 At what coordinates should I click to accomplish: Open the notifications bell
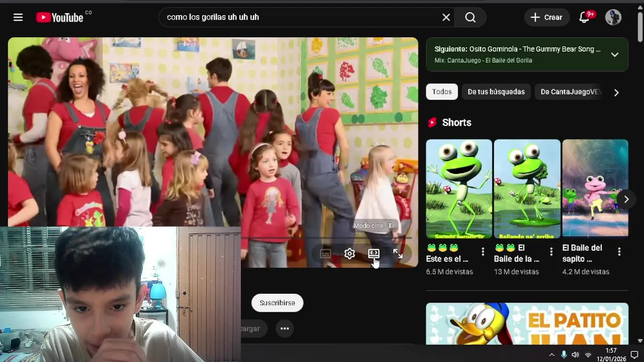pyautogui.click(x=585, y=18)
